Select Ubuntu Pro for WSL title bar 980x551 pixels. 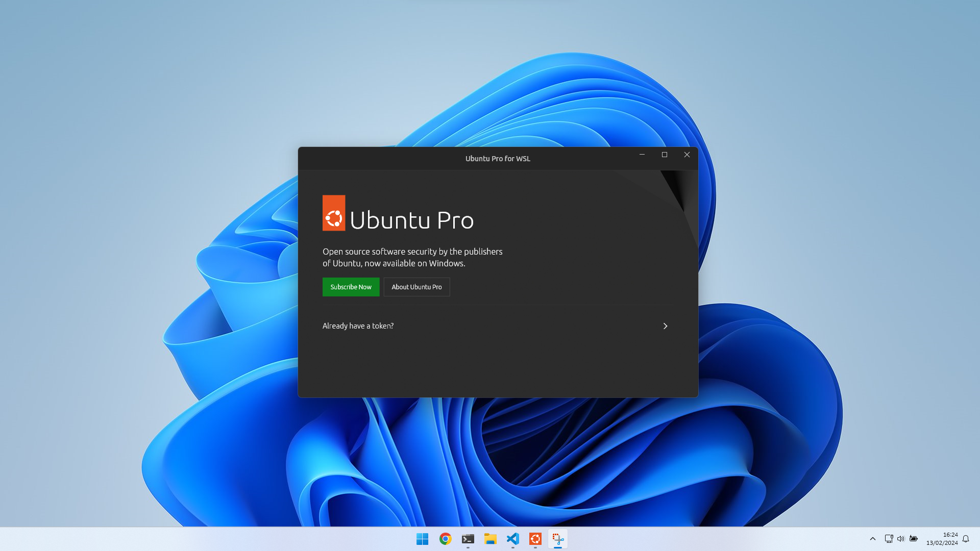pyautogui.click(x=498, y=158)
